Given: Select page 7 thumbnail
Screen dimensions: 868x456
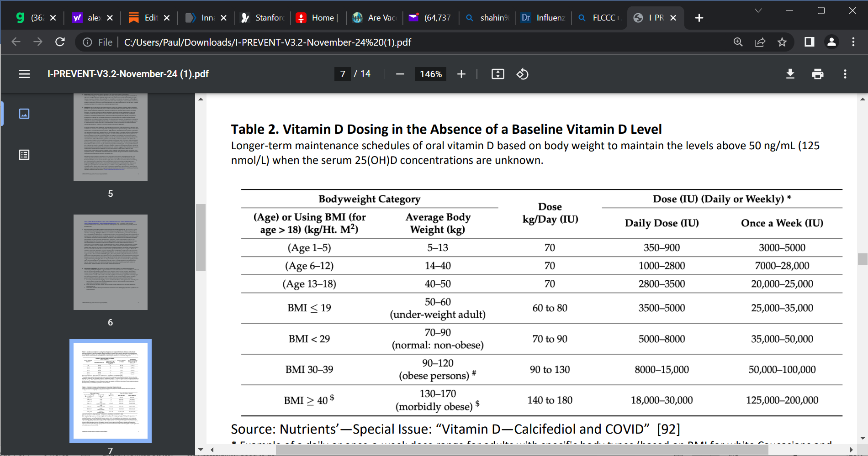Looking at the screenshot, I should [111, 391].
